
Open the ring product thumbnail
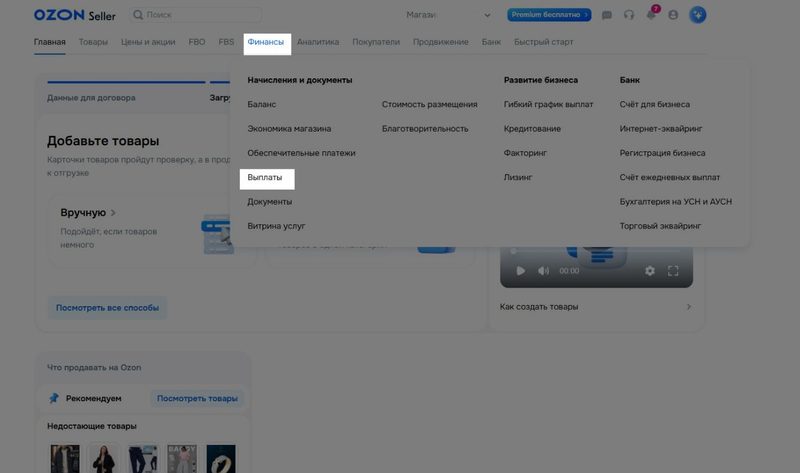pos(221,459)
